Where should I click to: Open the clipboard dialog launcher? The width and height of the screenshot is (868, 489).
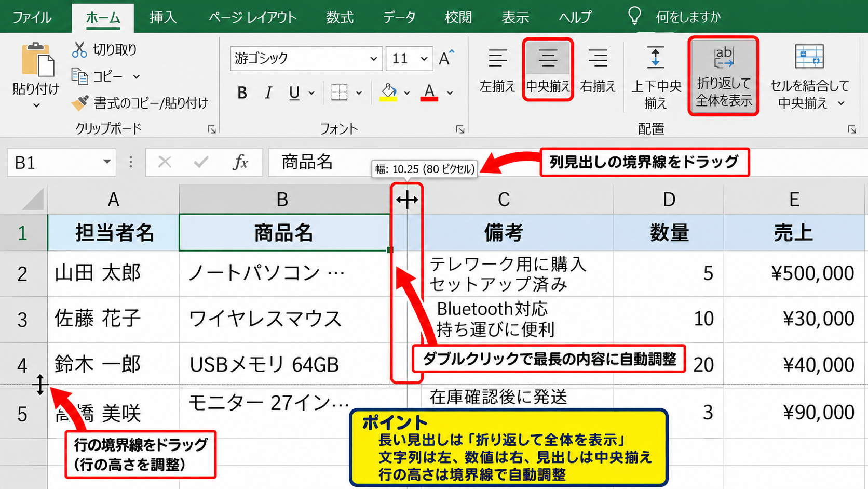(212, 129)
